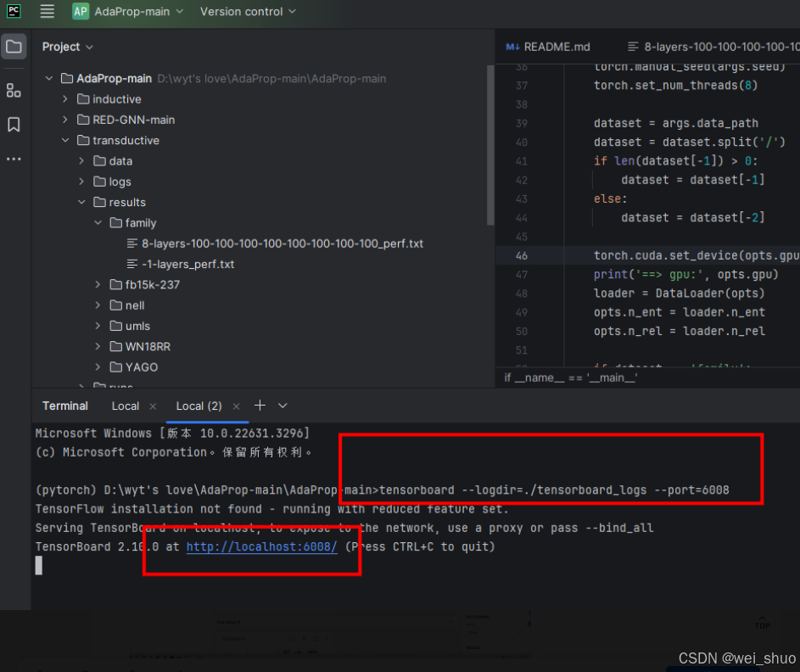The height and width of the screenshot is (672, 800).
Task: Expand the umls folder
Action: click(98, 326)
